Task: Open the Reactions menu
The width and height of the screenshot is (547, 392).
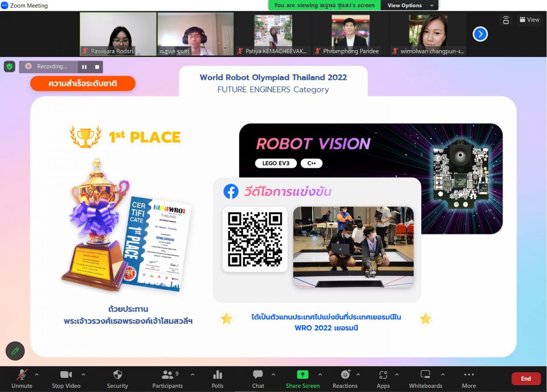Action: (x=345, y=379)
